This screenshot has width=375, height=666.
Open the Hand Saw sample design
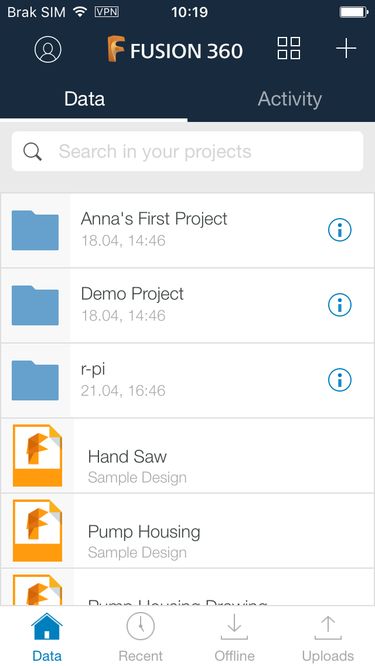click(x=187, y=456)
